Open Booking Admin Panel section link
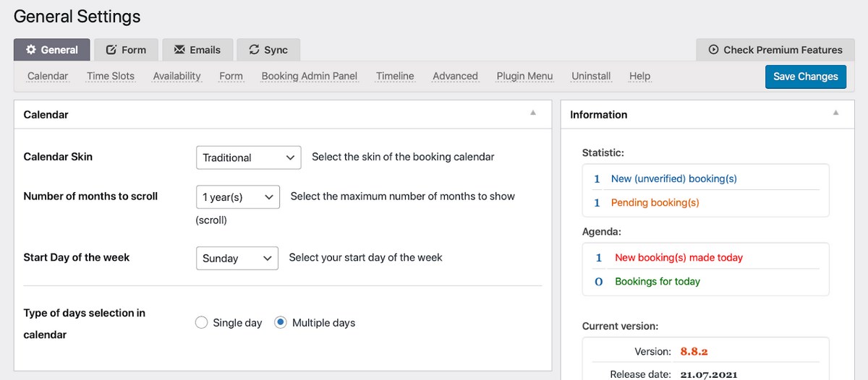Screen dimensions: 868x380 coord(310,76)
